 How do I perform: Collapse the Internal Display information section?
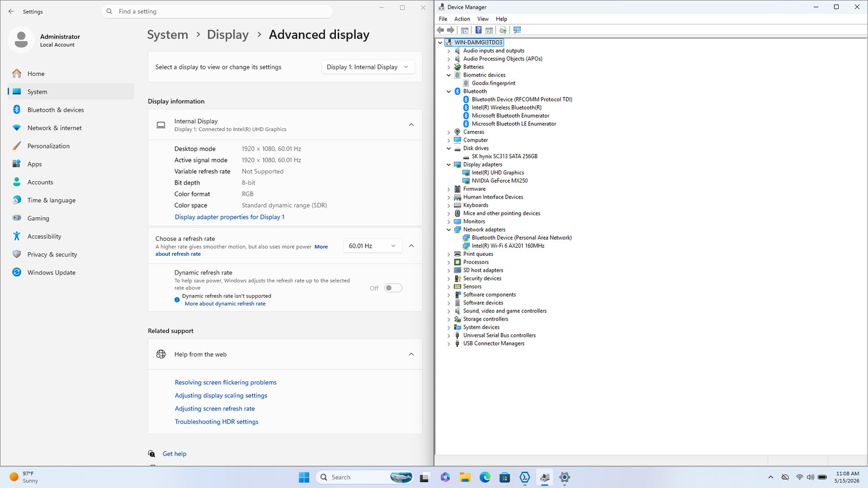411,125
